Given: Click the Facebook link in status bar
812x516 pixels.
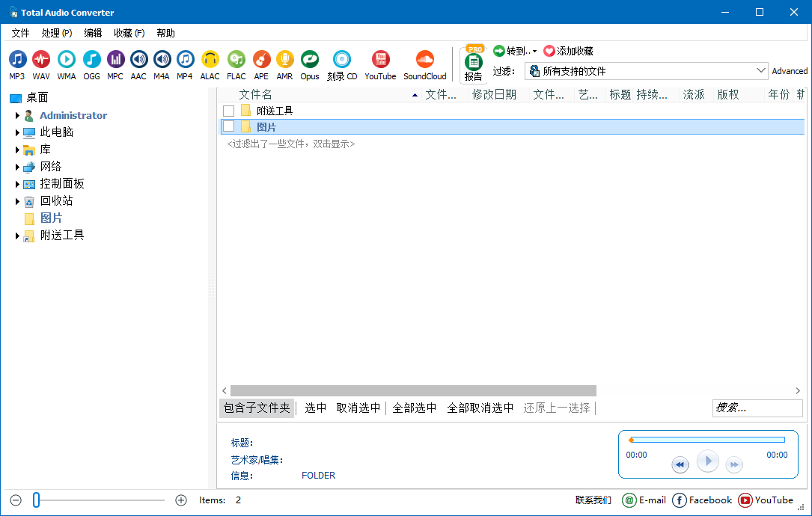Looking at the screenshot, I should [x=701, y=500].
